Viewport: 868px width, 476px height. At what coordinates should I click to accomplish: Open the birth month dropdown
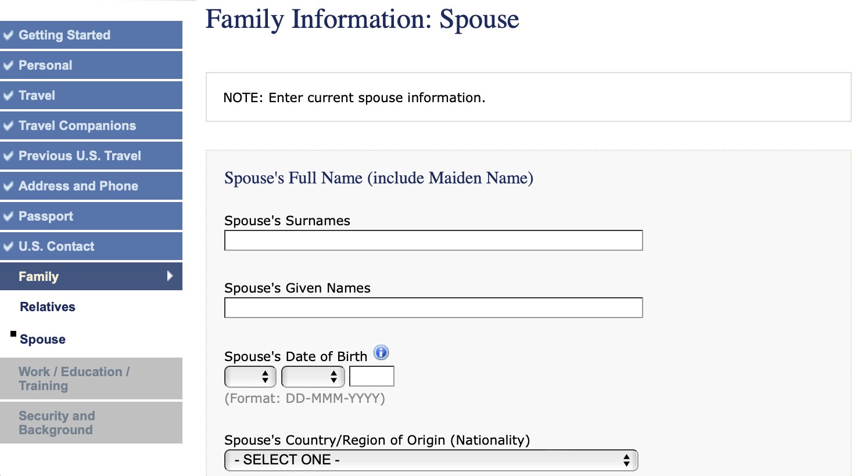pyautogui.click(x=313, y=377)
